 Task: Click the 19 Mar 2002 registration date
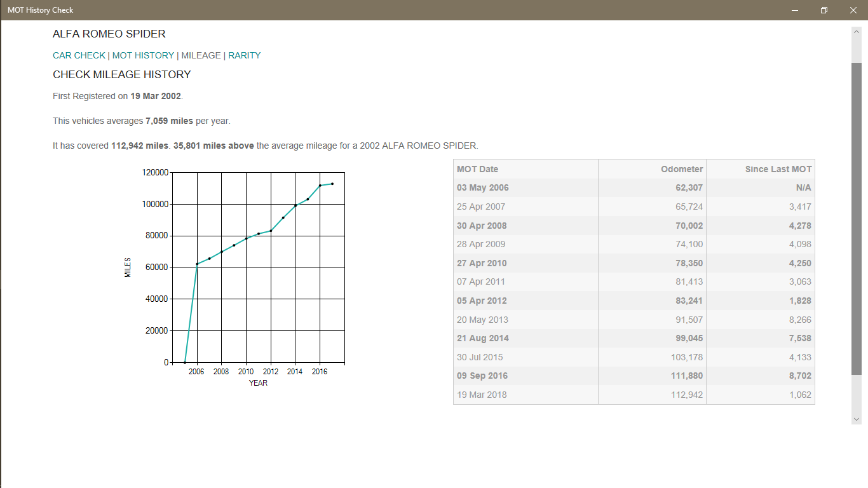coord(156,96)
